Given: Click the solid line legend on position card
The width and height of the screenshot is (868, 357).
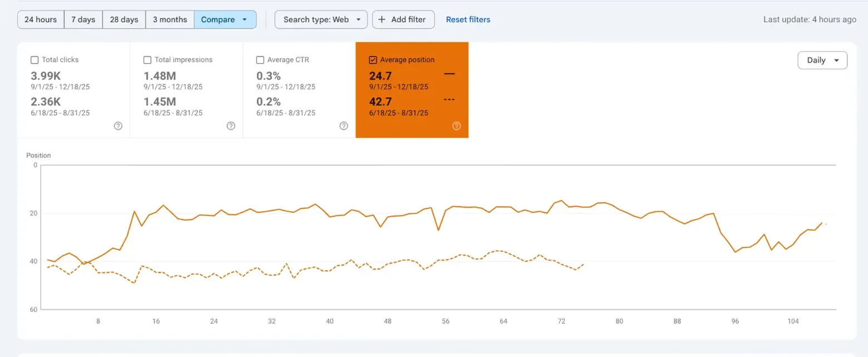Looking at the screenshot, I should coord(450,74).
